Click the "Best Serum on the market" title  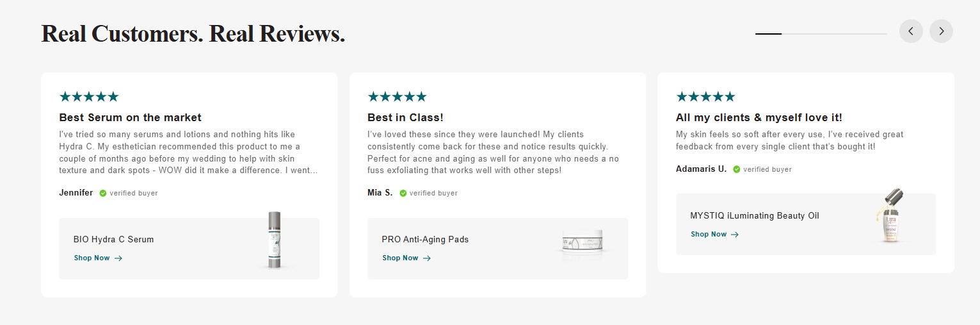[x=130, y=117]
